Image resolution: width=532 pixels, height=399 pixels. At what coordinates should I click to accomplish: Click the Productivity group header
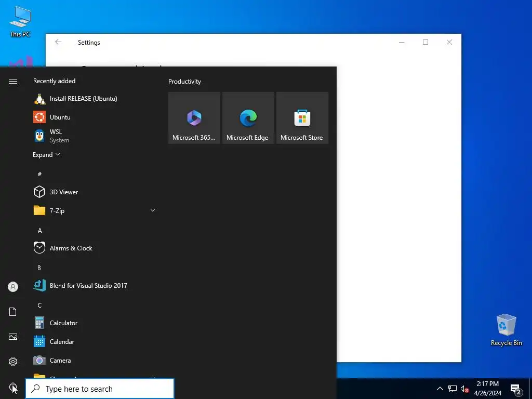point(184,82)
